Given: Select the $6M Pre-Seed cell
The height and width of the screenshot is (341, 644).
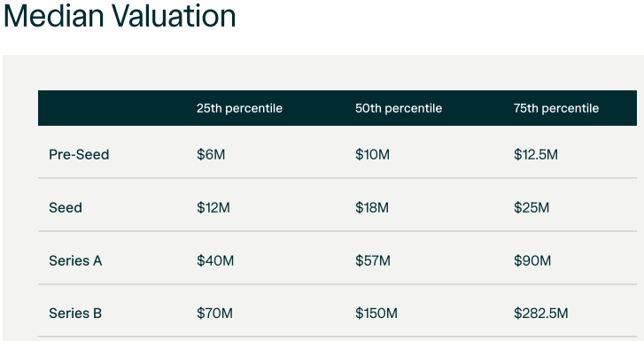Looking at the screenshot, I should pyautogui.click(x=211, y=154).
